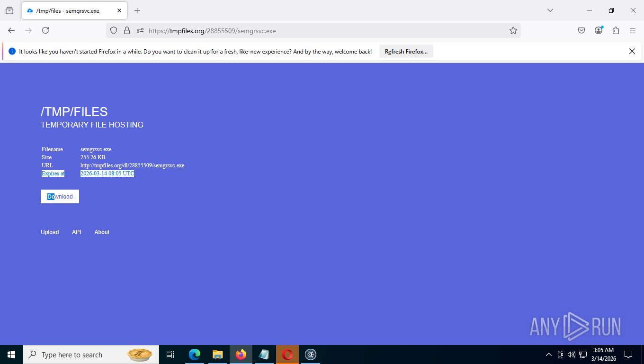Open site permissions icon in address bar
644x364 pixels.
(x=140, y=30)
